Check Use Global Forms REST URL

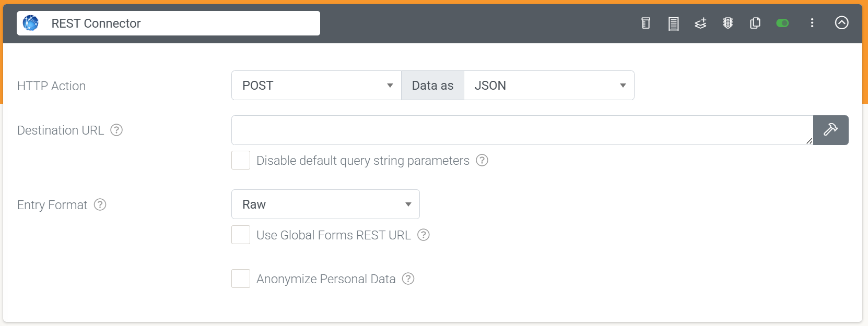click(241, 235)
